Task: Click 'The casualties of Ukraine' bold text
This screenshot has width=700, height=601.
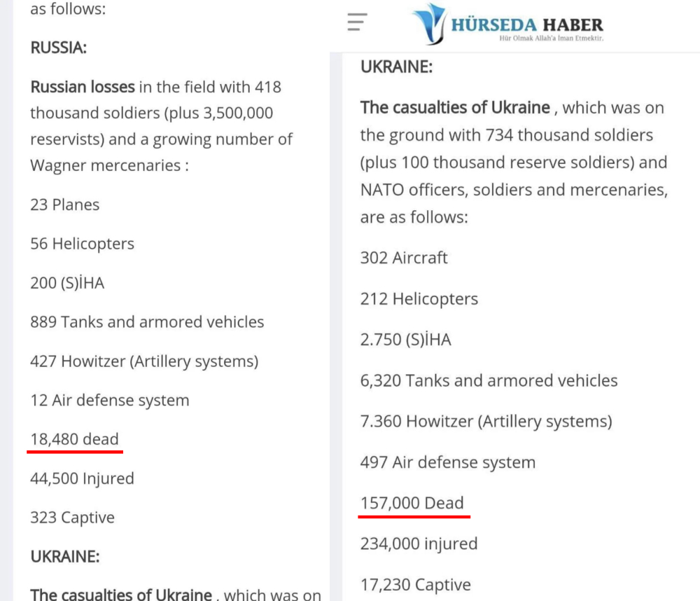Action: pos(456,108)
